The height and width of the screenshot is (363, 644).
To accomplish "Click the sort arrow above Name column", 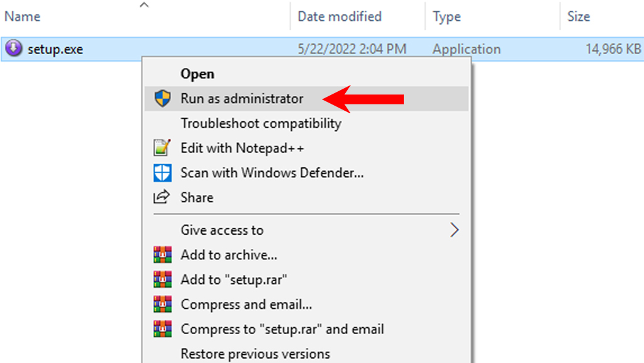I will pyautogui.click(x=144, y=5).
